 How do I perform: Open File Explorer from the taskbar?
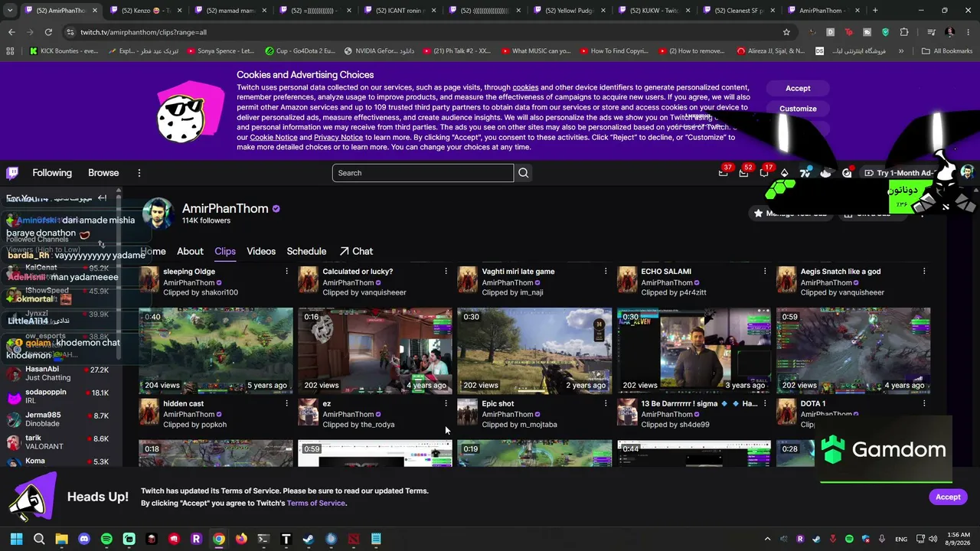point(61,539)
